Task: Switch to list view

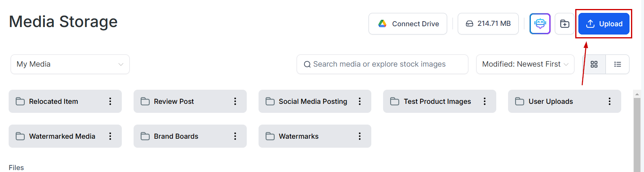Action: pyautogui.click(x=618, y=64)
